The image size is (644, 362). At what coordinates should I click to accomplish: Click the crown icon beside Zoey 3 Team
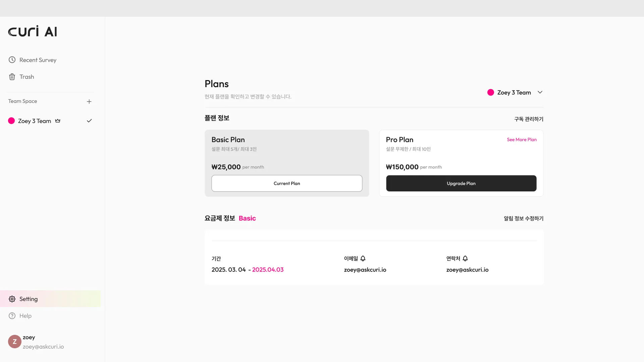point(58,121)
